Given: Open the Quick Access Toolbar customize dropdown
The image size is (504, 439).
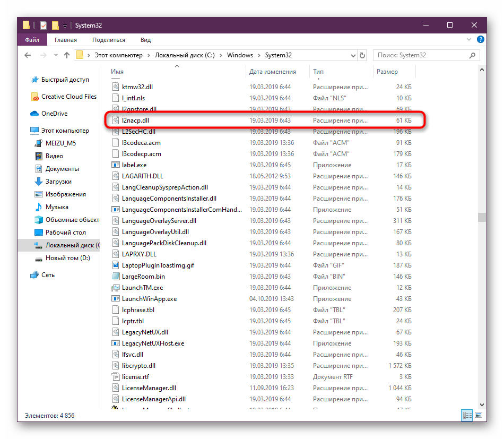Looking at the screenshot, I should point(65,25).
